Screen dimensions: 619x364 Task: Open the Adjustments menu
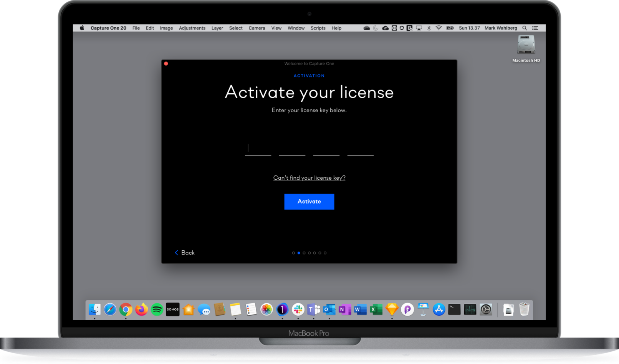[x=192, y=28]
